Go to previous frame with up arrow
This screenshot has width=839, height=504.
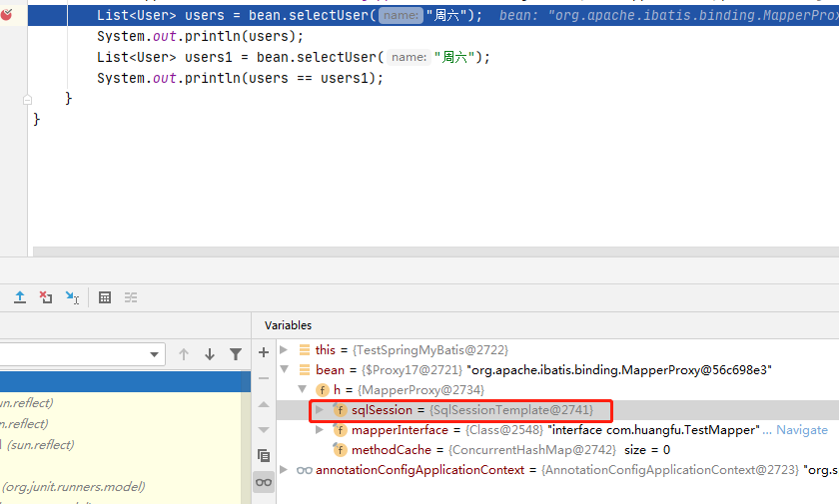tap(184, 354)
